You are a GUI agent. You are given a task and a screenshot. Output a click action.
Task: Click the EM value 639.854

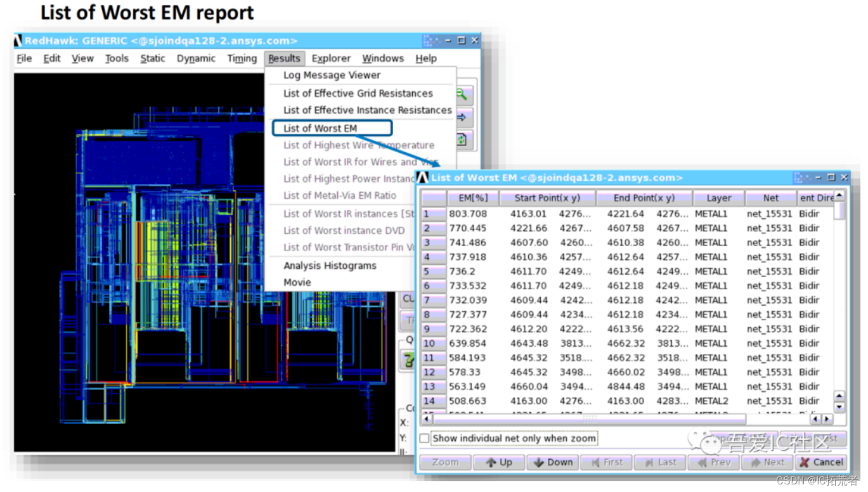pyautogui.click(x=468, y=343)
